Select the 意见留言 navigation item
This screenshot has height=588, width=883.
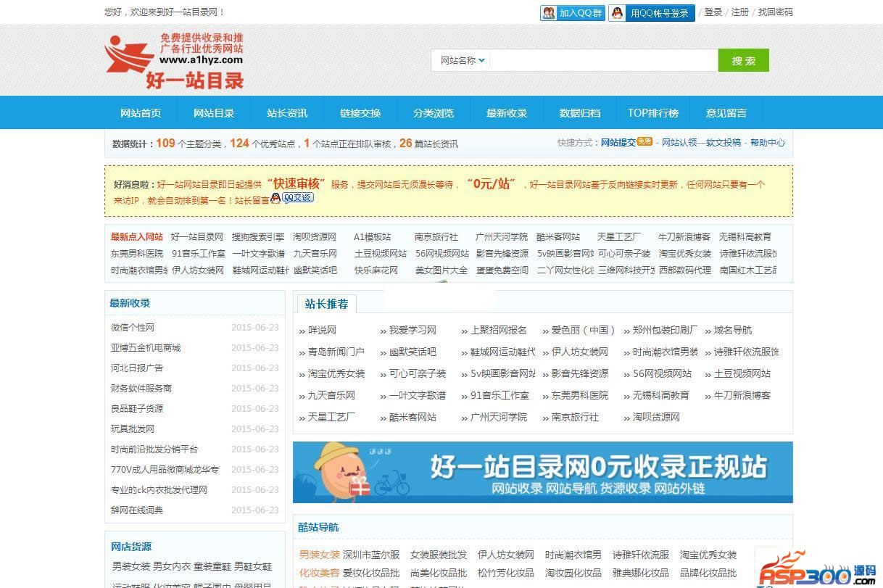[x=726, y=113]
